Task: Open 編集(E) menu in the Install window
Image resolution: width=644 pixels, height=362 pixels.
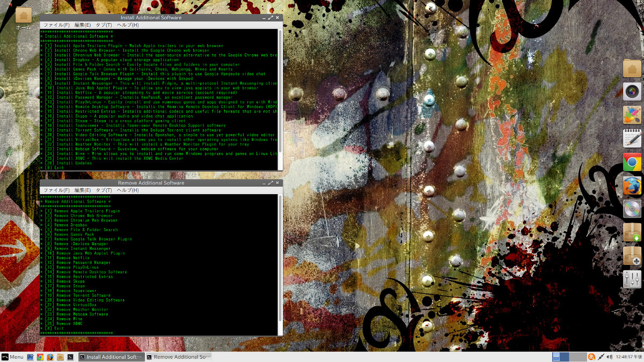Action: click(x=83, y=25)
